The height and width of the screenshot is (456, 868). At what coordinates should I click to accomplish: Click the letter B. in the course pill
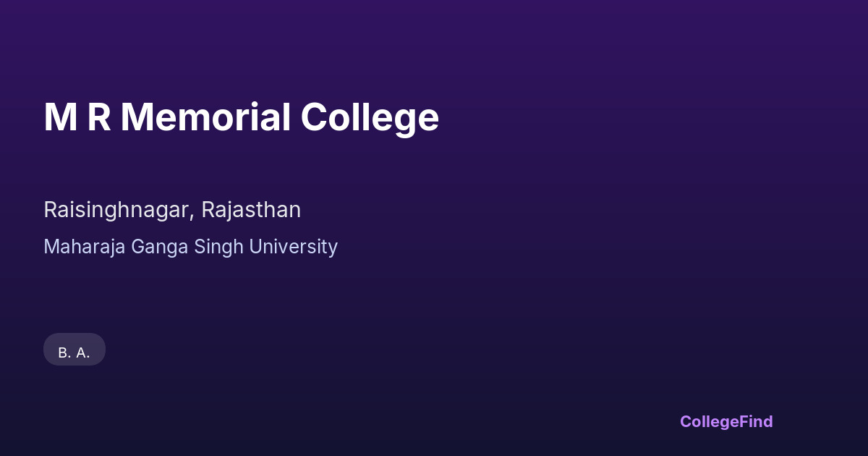[64, 352]
